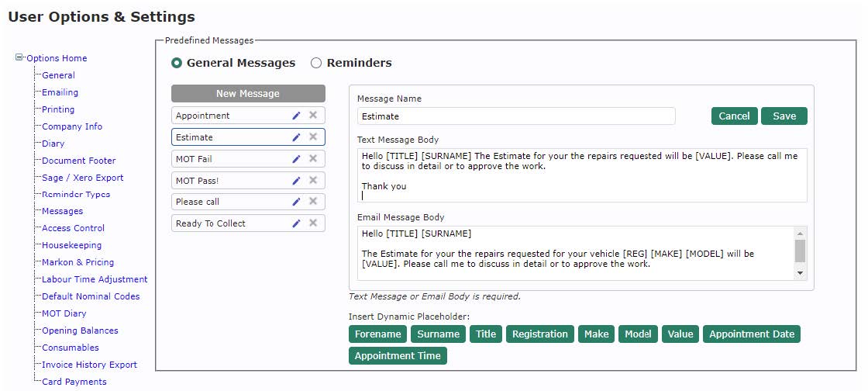Click the X icon on the Estimate row
This screenshot has height=391, width=868.
(313, 137)
